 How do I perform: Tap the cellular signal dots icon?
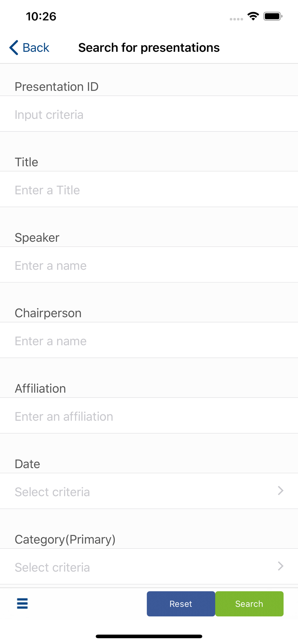tap(236, 19)
